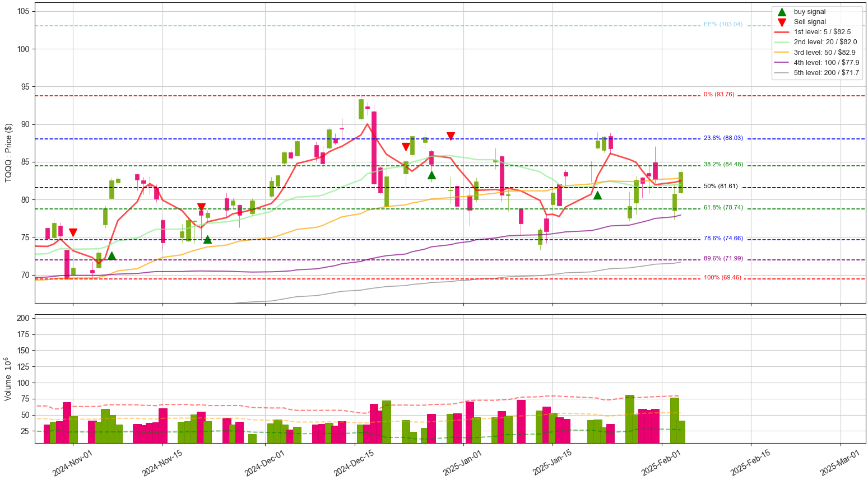The image size is (868, 480).
Task: Click the 2024-Dec-01 date tick label
Action: coord(264,463)
